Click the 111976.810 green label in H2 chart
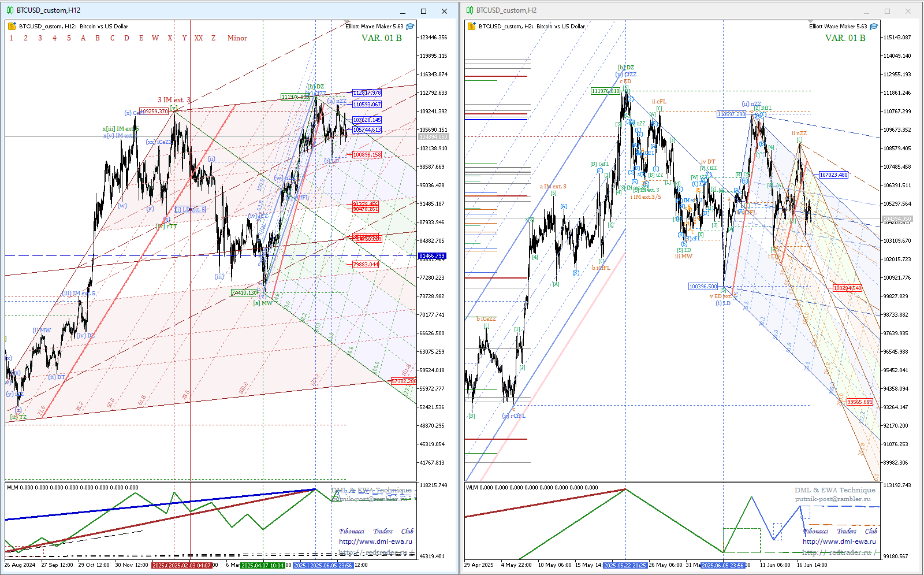This screenshot has width=924, height=575. click(605, 91)
